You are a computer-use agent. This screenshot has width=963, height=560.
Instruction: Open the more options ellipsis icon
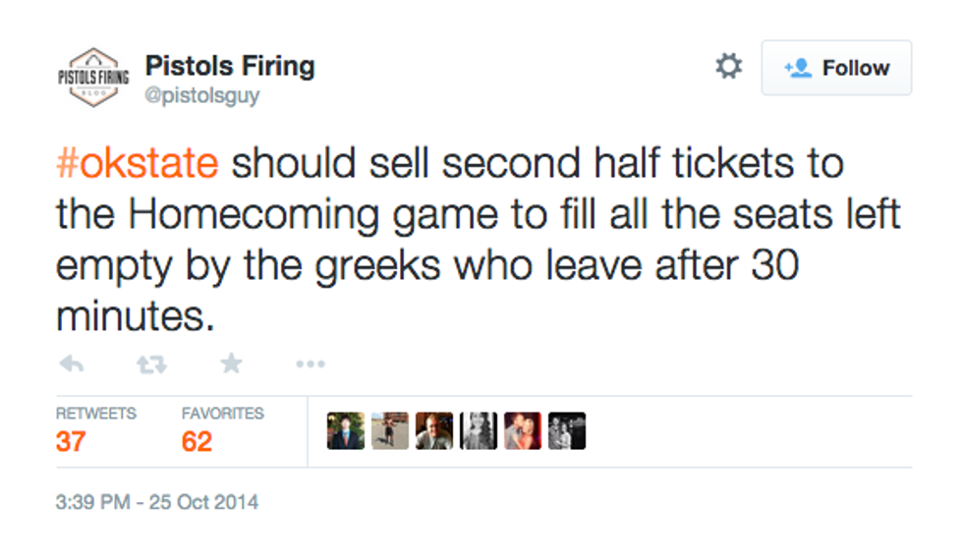click(x=311, y=364)
